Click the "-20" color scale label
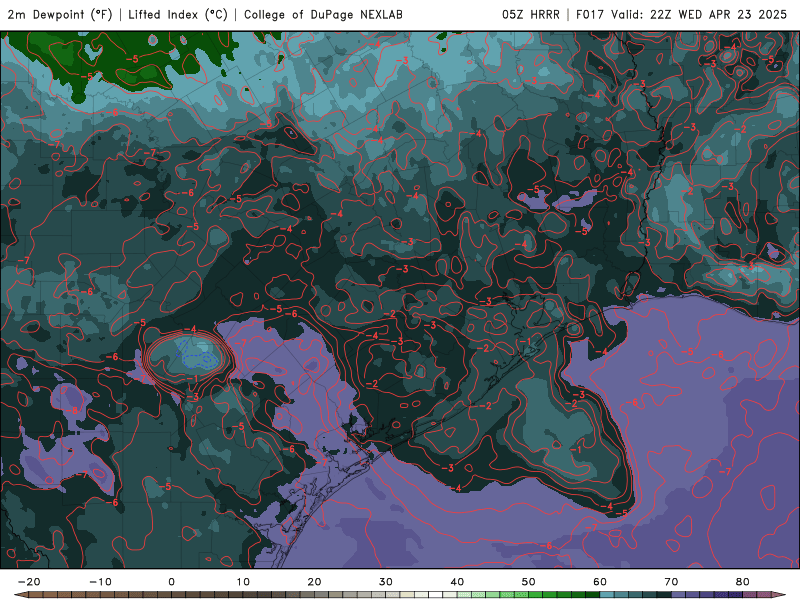 click(x=29, y=582)
